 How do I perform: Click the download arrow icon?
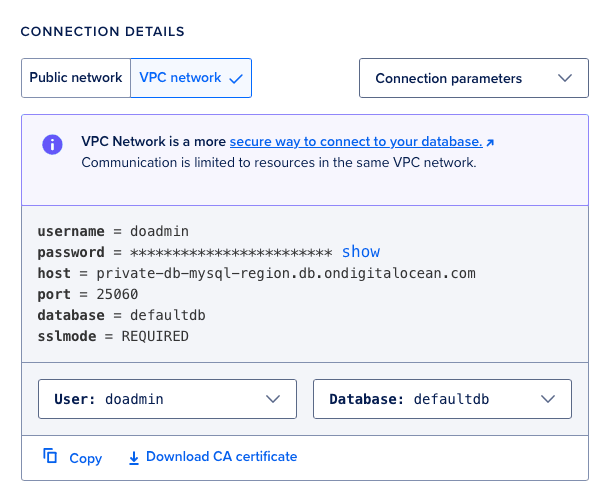[x=134, y=457]
